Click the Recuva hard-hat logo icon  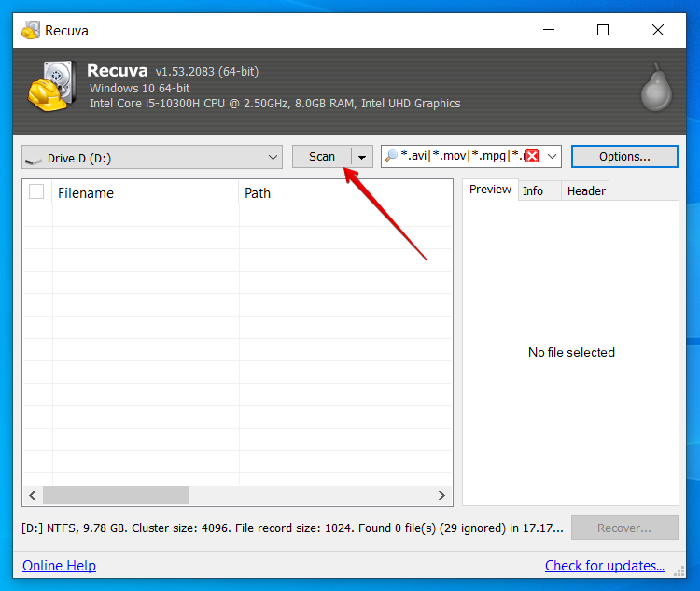51,86
